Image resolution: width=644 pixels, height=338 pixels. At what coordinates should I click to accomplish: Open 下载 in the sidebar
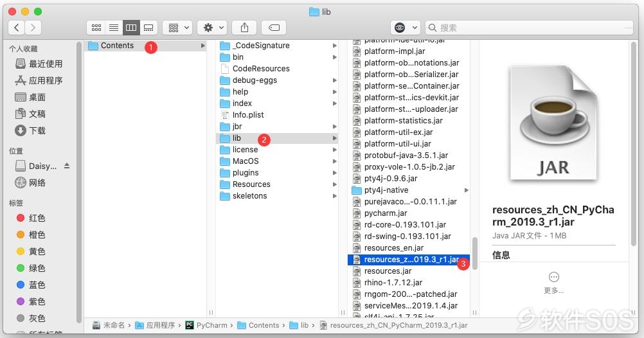pos(30,130)
